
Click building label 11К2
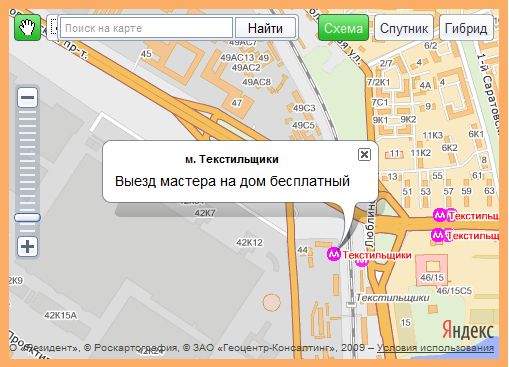(421, 153)
